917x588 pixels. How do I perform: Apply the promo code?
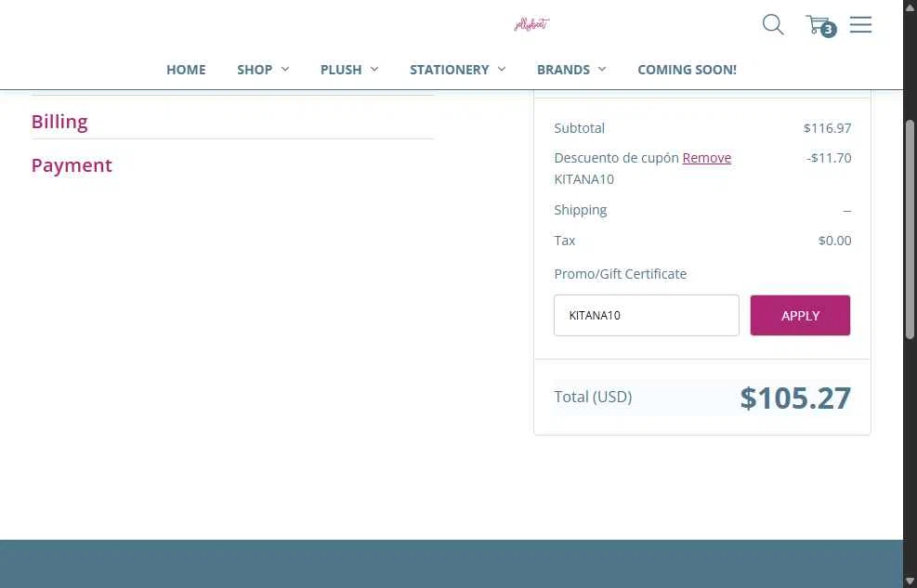tap(800, 316)
